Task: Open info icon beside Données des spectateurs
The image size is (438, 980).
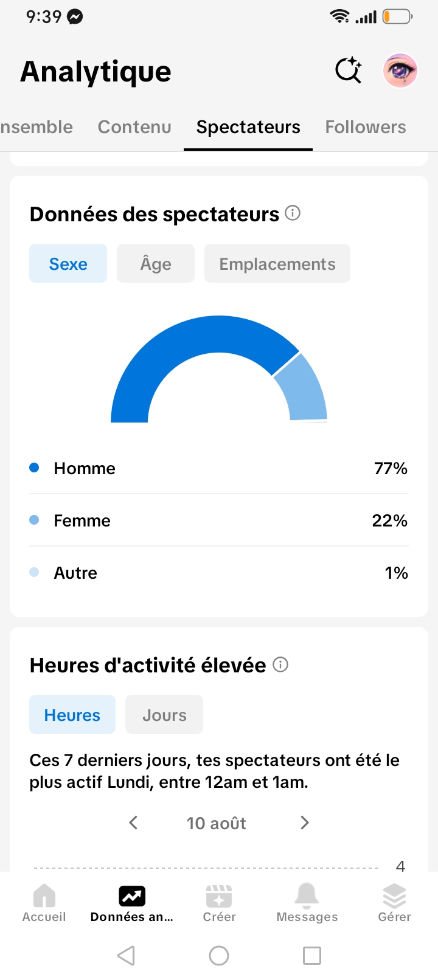Action: (293, 213)
